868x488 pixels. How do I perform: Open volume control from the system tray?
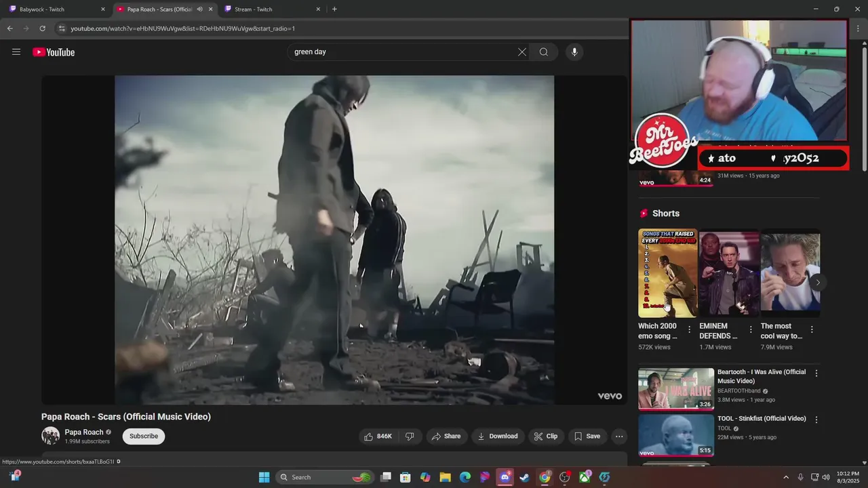[825, 477]
